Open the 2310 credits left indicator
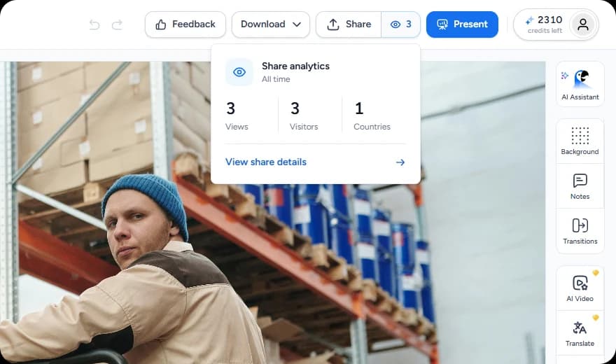 tap(544, 24)
